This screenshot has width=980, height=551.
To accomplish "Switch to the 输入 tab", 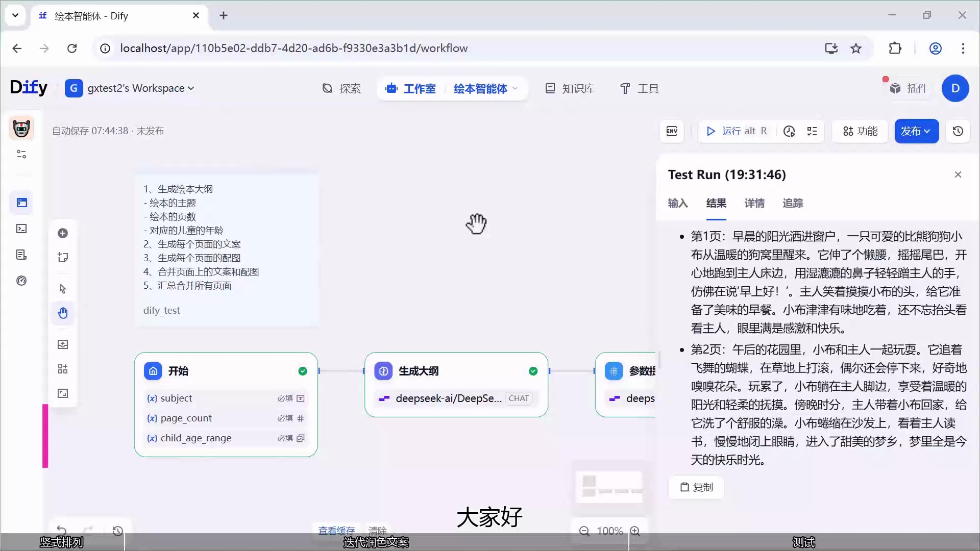I will point(678,204).
